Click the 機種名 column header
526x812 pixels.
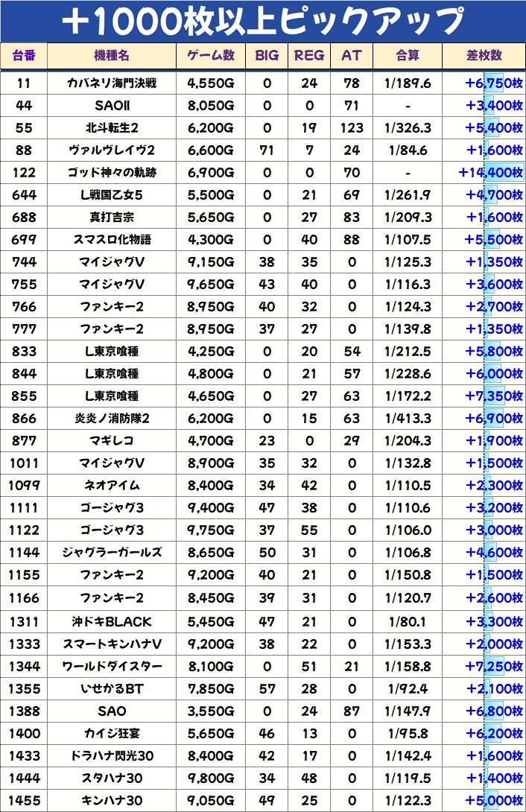pos(112,55)
